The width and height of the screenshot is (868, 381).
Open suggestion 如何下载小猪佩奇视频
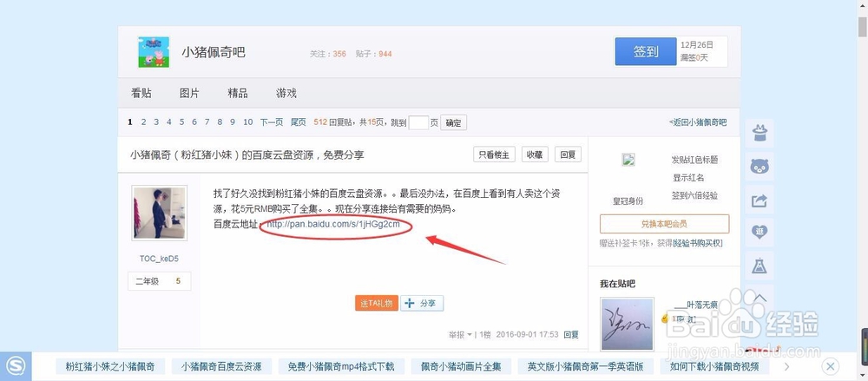click(714, 366)
